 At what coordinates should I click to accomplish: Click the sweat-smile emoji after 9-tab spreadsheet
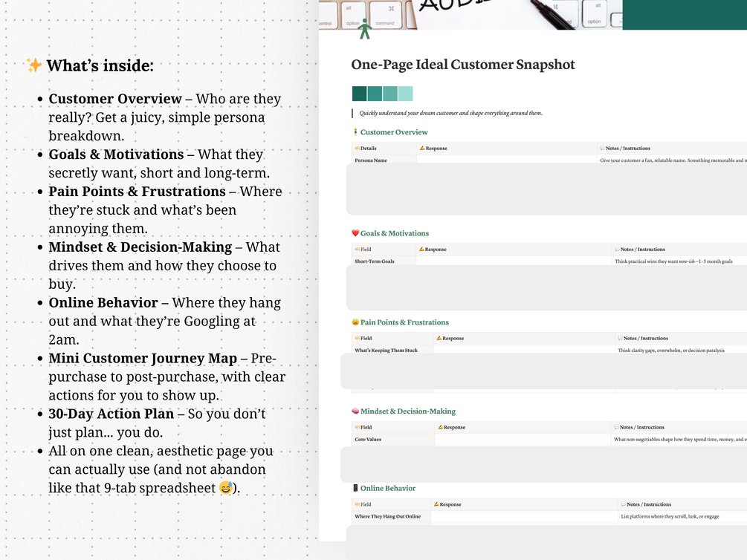[x=226, y=488]
